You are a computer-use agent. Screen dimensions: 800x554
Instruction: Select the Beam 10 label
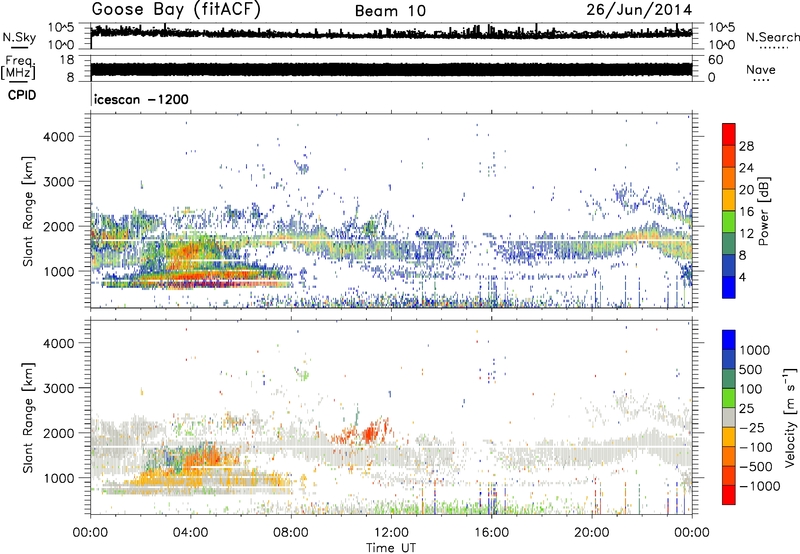point(390,11)
